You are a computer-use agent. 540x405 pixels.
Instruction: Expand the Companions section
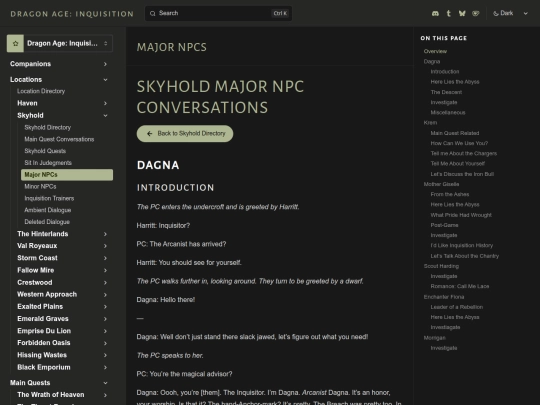105,64
